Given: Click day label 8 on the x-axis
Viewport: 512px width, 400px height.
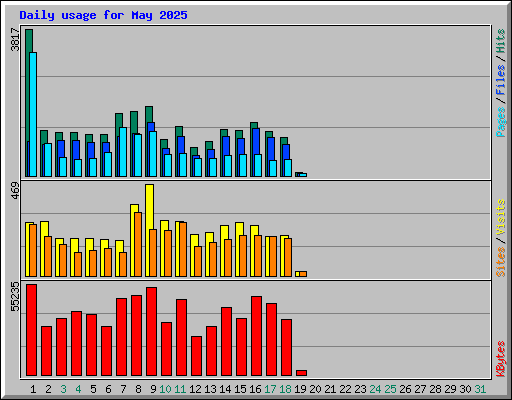Looking at the screenshot, I should [x=138, y=389].
